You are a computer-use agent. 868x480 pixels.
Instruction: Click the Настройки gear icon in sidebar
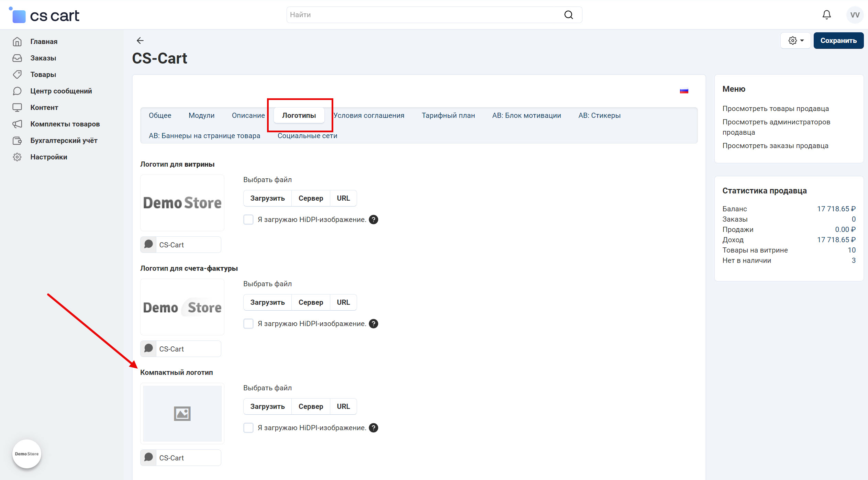pyautogui.click(x=17, y=157)
